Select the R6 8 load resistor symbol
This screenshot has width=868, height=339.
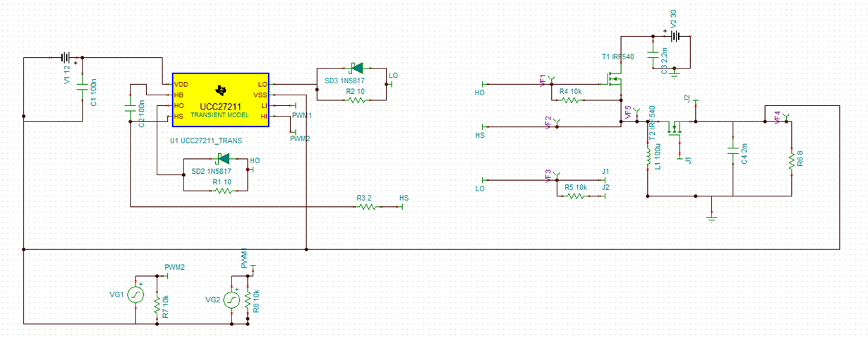[x=792, y=162]
